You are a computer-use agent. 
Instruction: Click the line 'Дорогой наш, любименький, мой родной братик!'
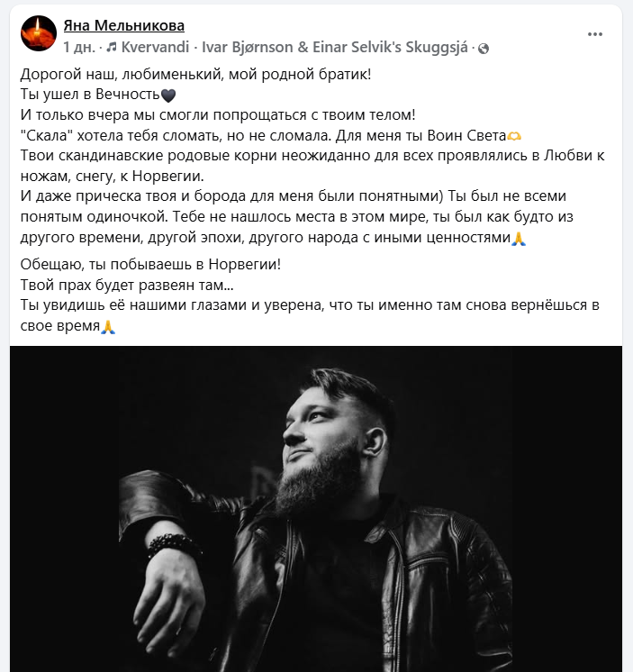pyautogui.click(x=195, y=75)
